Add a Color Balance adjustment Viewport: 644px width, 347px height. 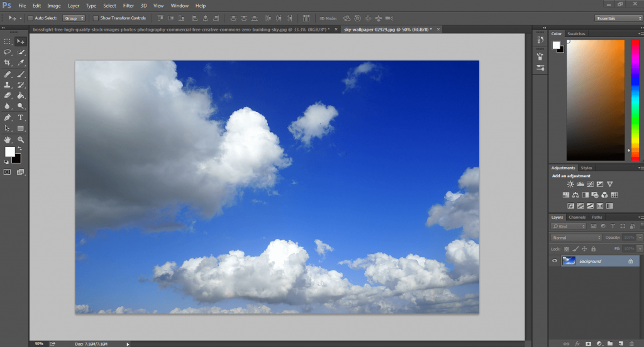coord(575,195)
